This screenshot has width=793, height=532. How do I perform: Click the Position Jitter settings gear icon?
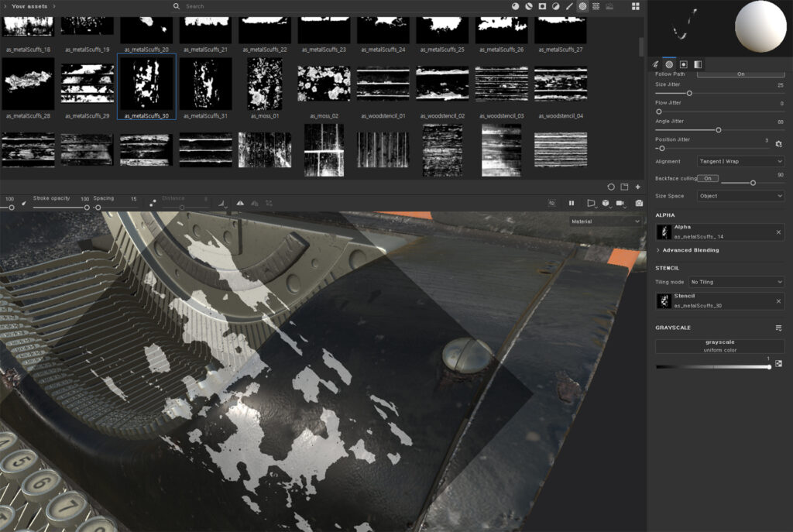[x=778, y=143]
